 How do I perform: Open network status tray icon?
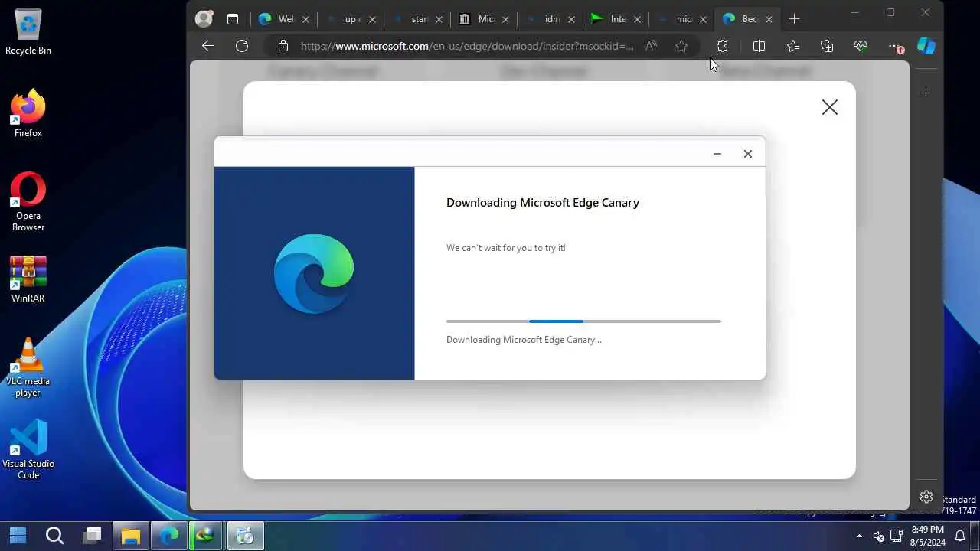[x=897, y=536]
